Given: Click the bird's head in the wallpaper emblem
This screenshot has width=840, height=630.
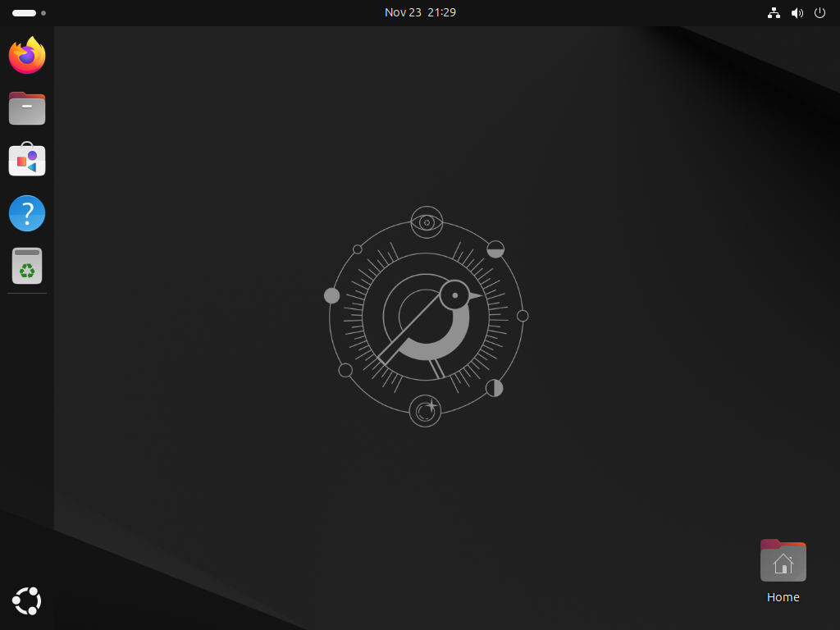Looking at the screenshot, I should coord(454,294).
